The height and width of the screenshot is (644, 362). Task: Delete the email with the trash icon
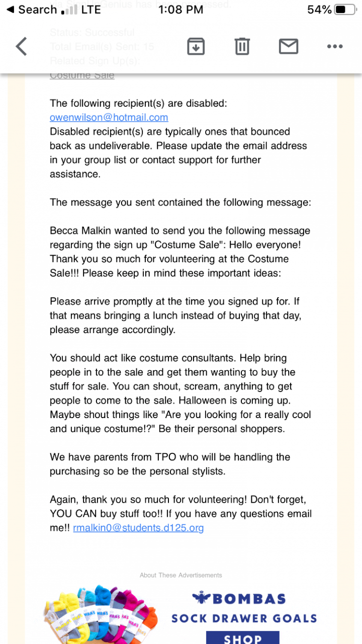tap(242, 46)
